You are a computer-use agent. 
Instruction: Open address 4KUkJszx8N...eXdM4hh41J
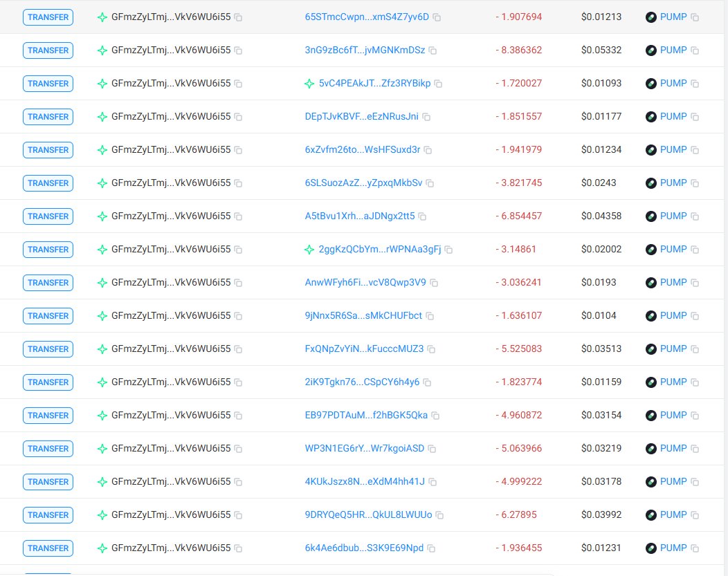tap(365, 481)
